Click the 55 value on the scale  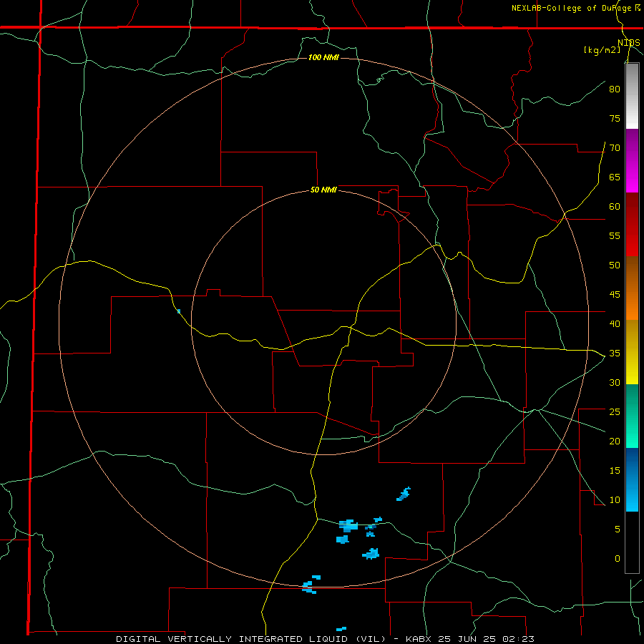[615, 235]
